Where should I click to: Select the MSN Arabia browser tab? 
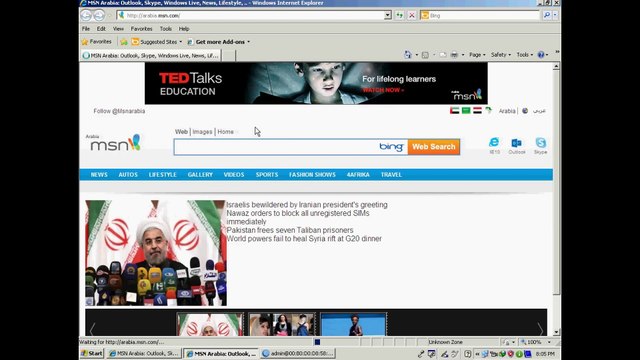pyautogui.click(x=151, y=56)
